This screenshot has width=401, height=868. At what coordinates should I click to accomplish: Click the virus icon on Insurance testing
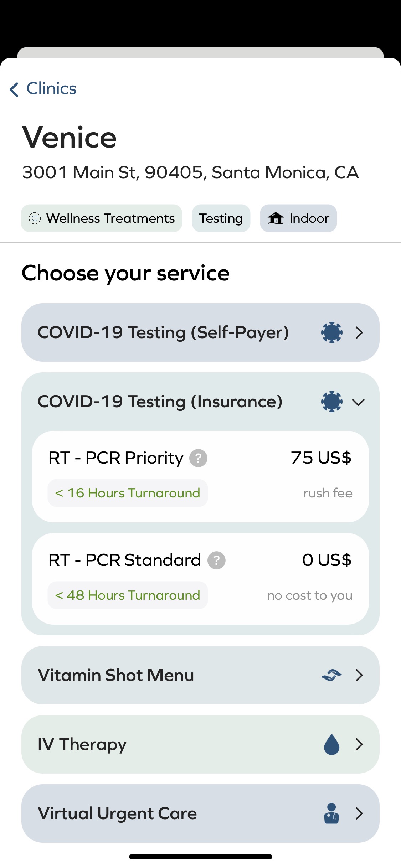(332, 402)
